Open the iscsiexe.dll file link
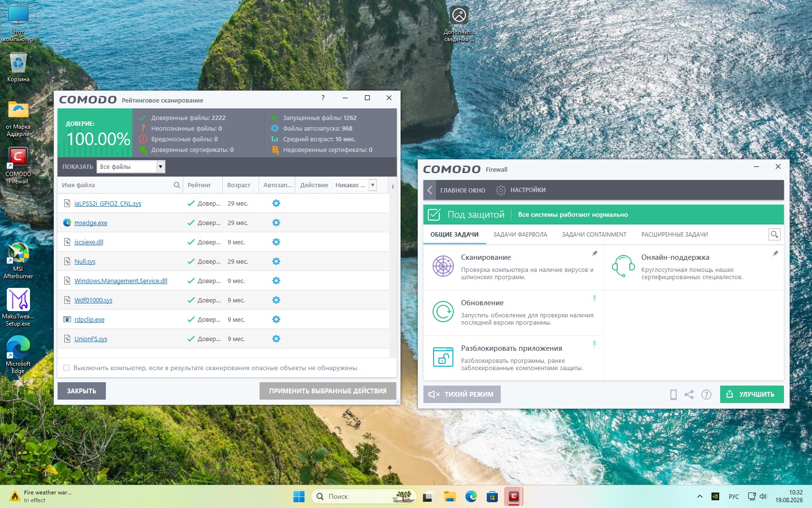812x508 pixels. (x=89, y=242)
